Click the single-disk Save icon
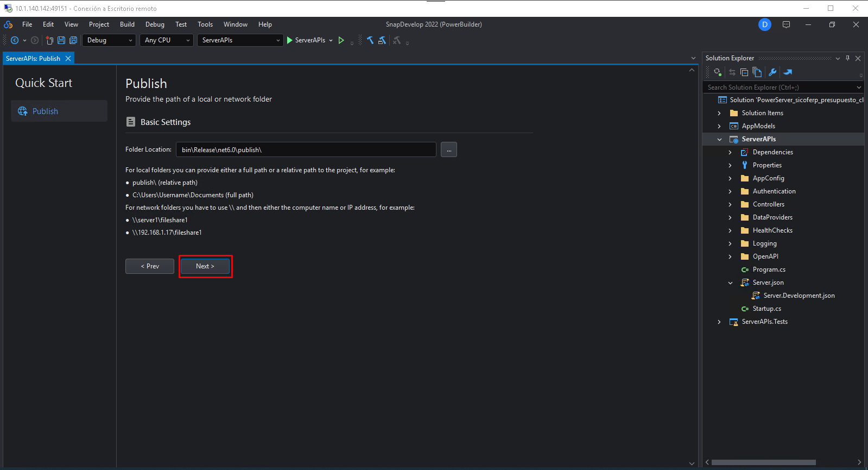The width and height of the screenshot is (868, 470). click(61, 40)
